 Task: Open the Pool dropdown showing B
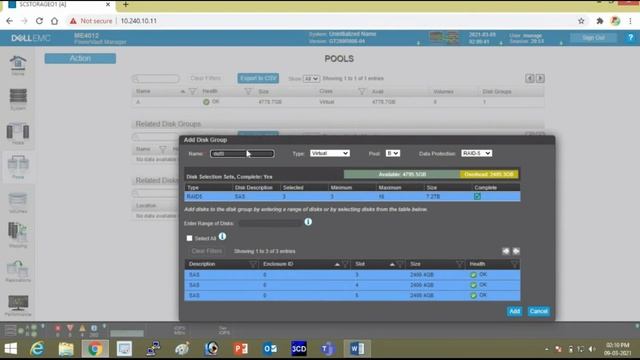[393, 153]
